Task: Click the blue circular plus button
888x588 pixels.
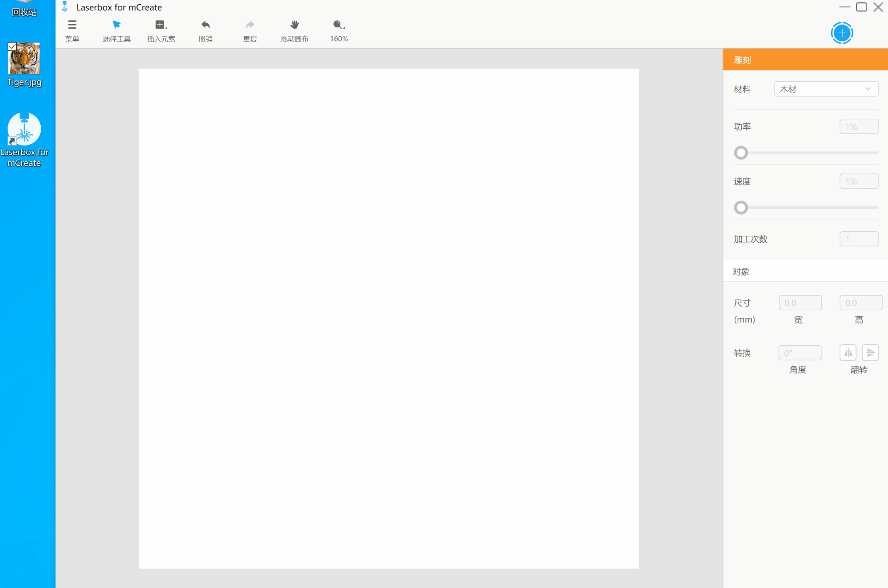Action: [842, 33]
